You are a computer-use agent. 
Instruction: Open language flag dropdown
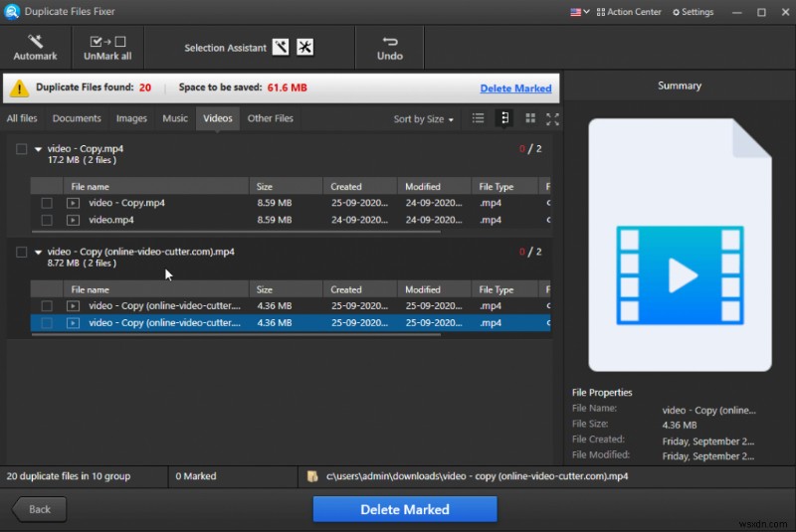[x=579, y=12]
